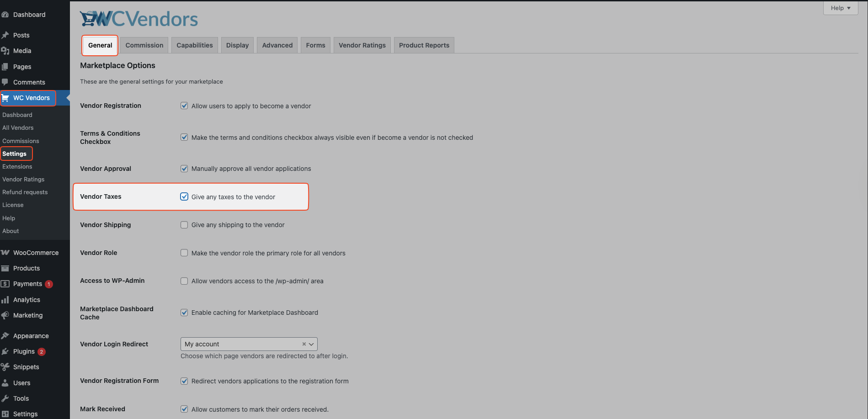Viewport: 868px width, 419px height.
Task: Open WC Vendors Settings submenu link
Action: pyautogui.click(x=15, y=154)
